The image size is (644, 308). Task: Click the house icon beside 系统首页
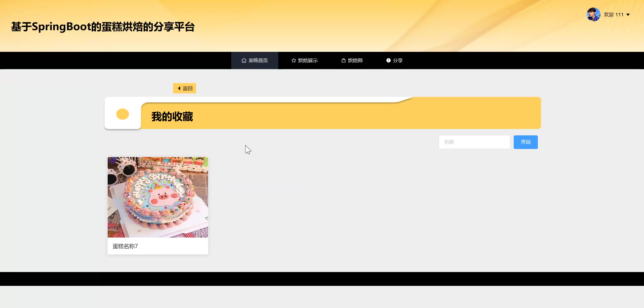[x=244, y=60]
